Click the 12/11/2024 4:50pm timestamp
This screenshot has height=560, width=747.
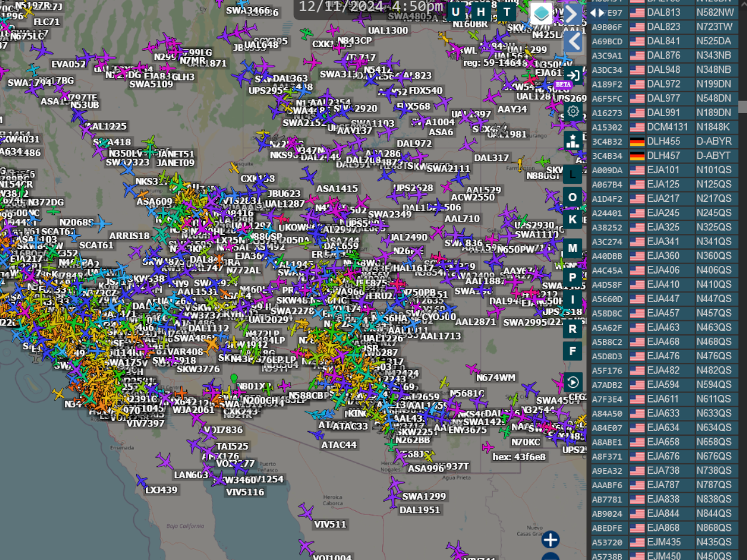tap(371, 7)
